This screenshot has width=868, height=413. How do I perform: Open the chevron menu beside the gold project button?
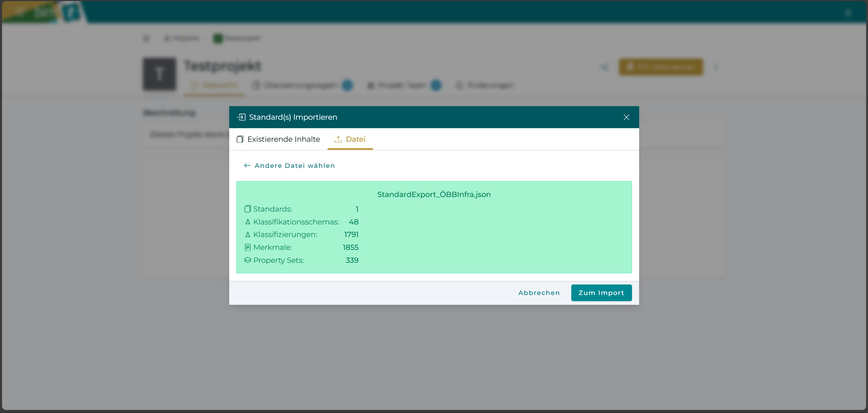pos(717,67)
